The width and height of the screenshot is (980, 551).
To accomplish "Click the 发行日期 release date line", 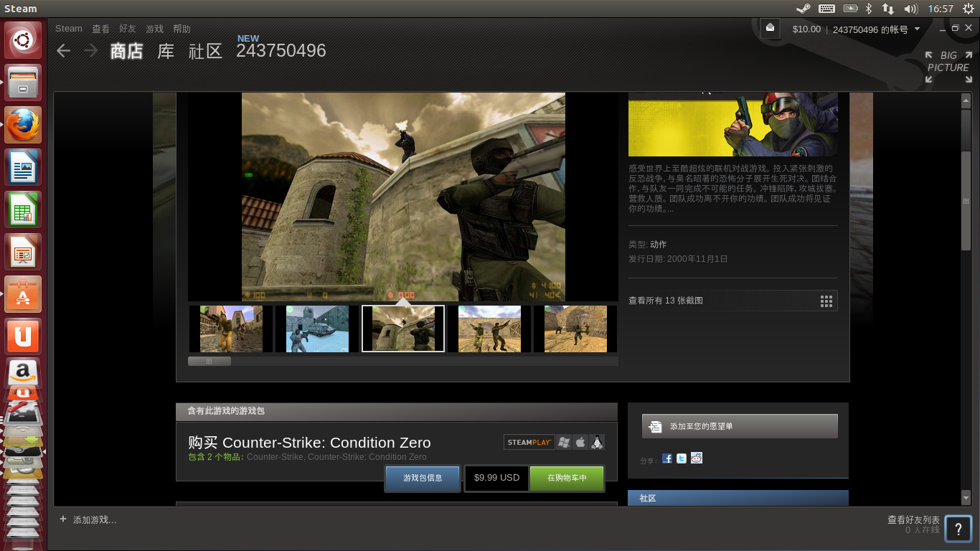I will (678, 259).
